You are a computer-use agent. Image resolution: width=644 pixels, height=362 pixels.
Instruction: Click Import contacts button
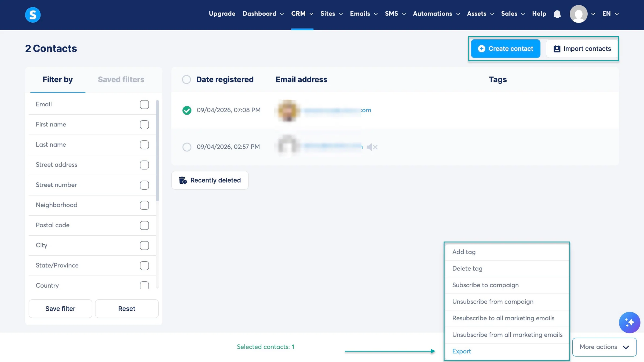[x=582, y=49]
